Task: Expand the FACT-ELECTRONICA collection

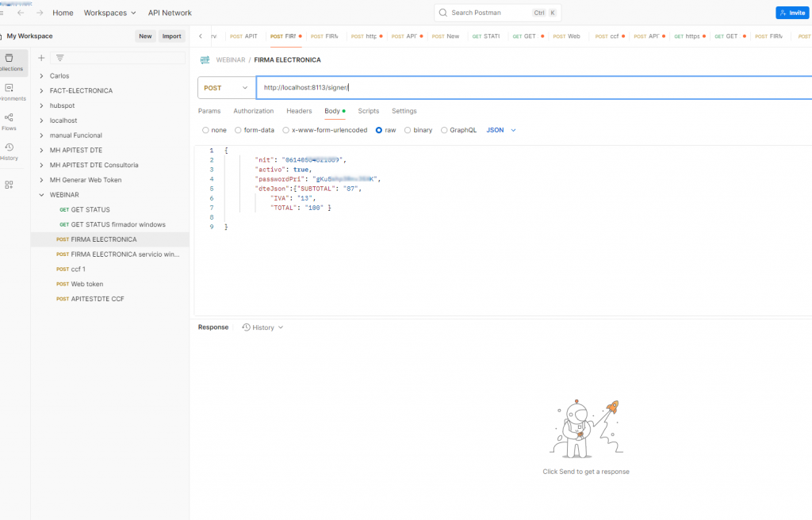Action: [x=41, y=90]
